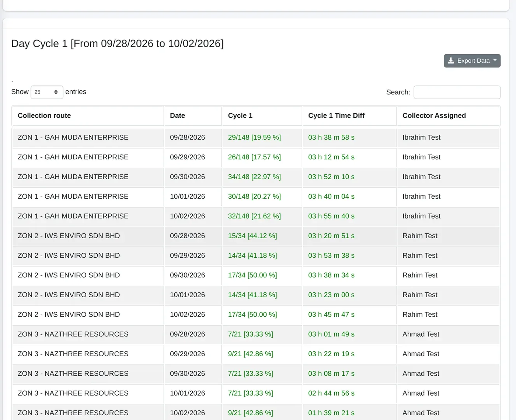This screenshot has height=420, width=516.
Task: Click the up-down arrows in entries select
Action: pos(56,92)
